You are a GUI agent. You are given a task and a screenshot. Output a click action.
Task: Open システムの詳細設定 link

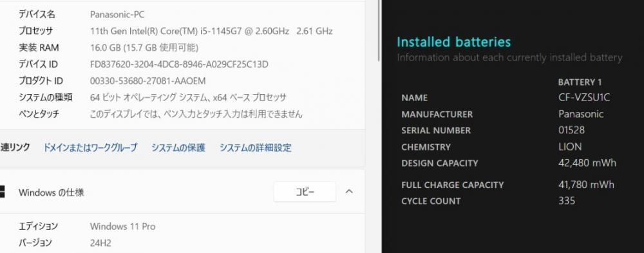[x=256, y=148]
